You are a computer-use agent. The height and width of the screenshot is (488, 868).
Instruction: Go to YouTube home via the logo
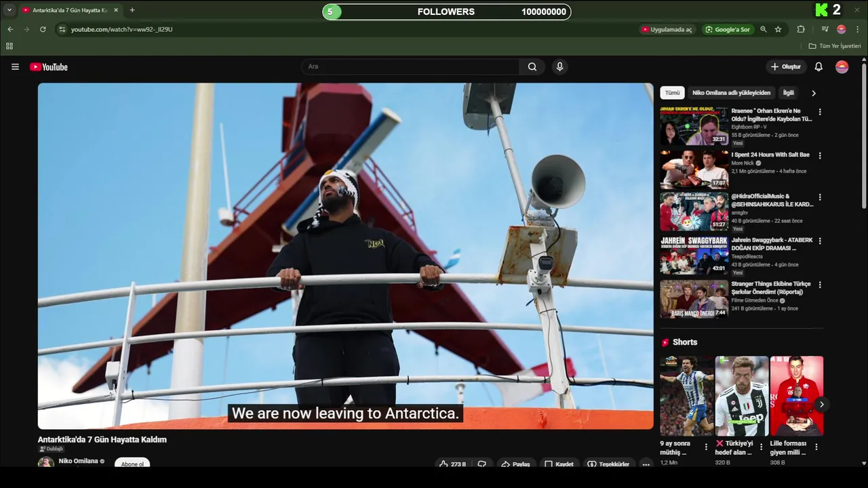pos(49,66)
